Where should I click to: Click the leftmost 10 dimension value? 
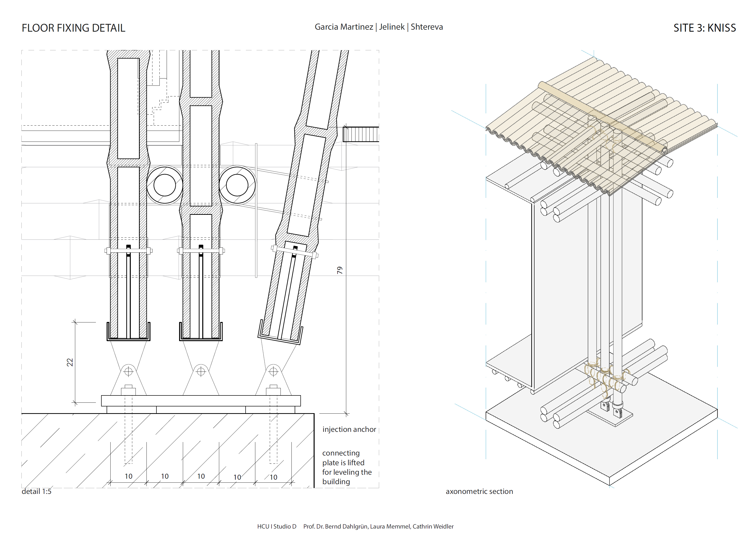point(129,476)
